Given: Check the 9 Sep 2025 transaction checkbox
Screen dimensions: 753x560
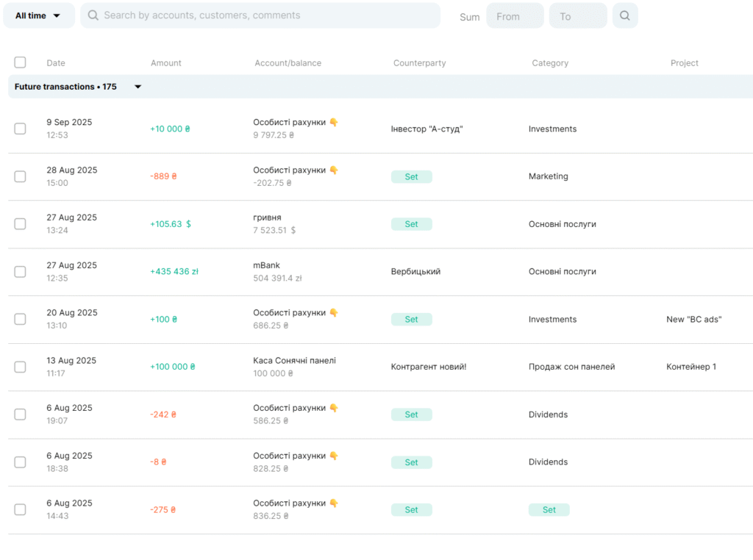Looking at the screenshot, I should click(x=20, y=129).
